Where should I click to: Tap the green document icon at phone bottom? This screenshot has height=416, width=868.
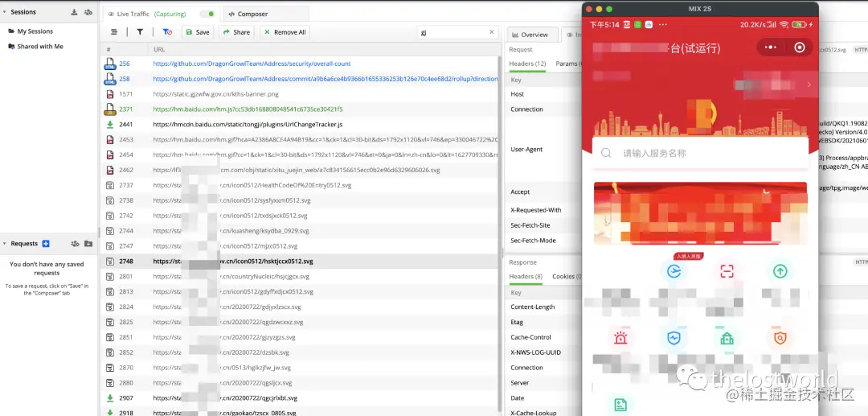coord(620,405)
